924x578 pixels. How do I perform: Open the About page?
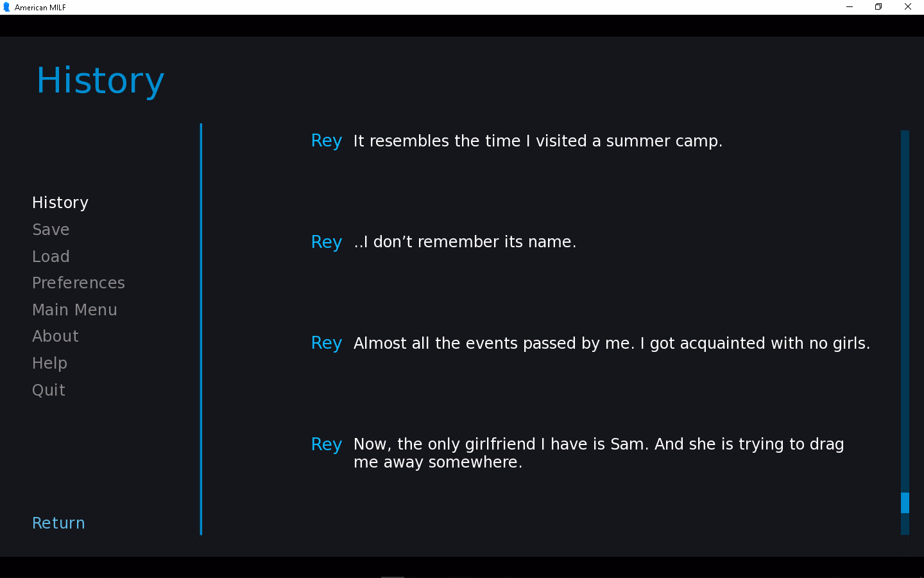click(55, 337)
